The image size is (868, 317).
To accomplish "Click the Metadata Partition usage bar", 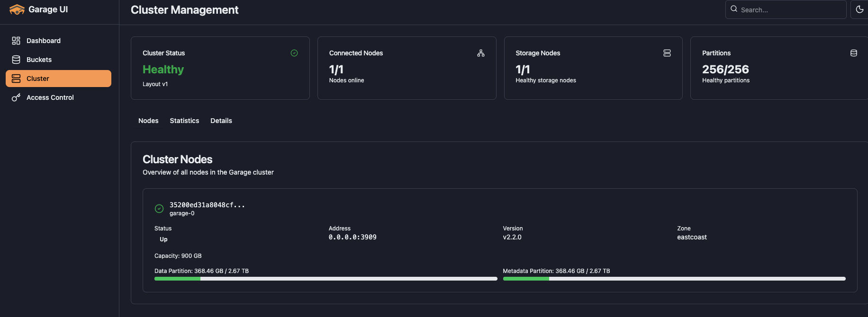I will coord(674,279).
